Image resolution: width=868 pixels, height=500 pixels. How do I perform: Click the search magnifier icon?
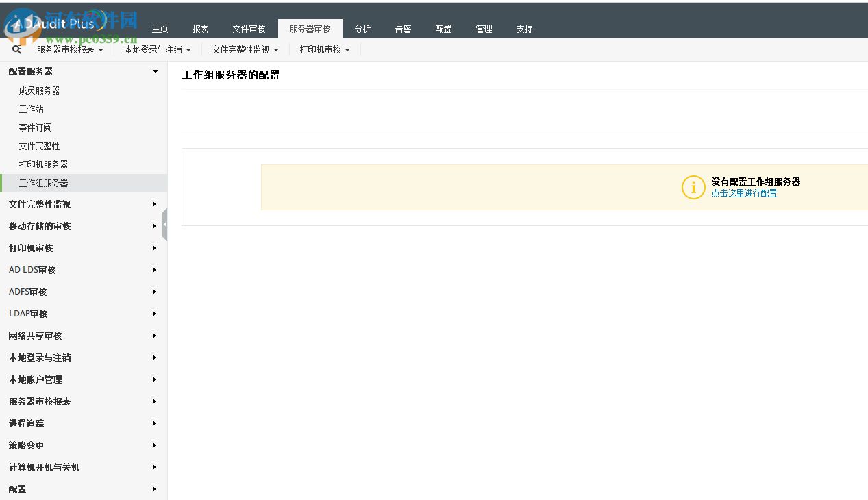click(x=16, y=49)
